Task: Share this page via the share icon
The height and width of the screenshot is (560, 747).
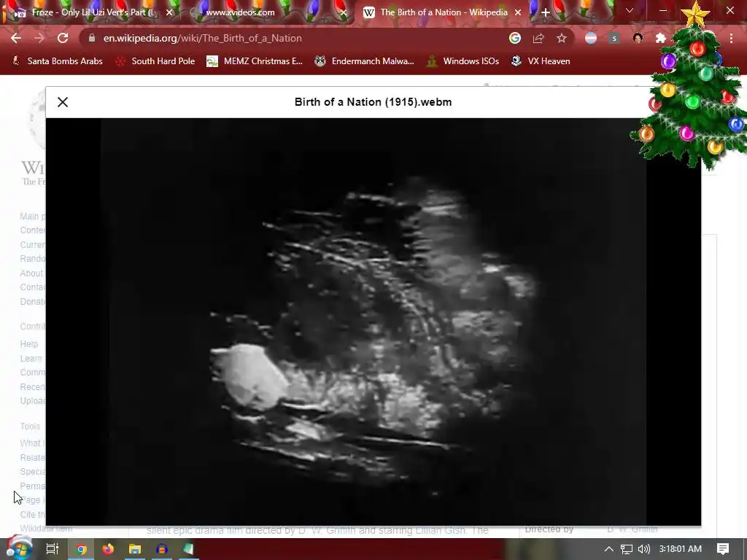Action: (x=538, y=38)
